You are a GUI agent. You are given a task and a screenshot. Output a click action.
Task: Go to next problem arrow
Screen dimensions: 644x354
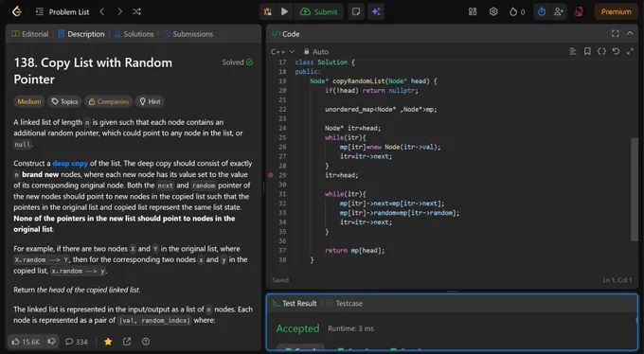click(x=119, y=12)
